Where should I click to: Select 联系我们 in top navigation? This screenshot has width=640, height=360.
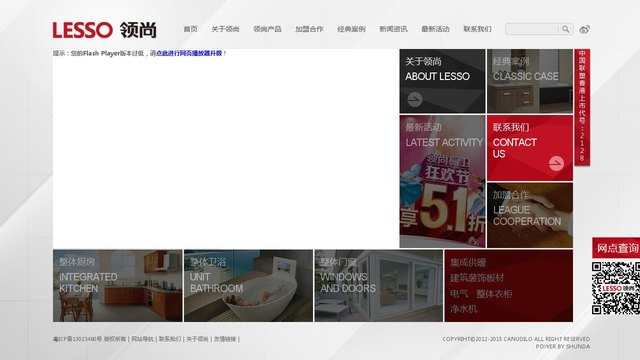click(x=478, y=29)
